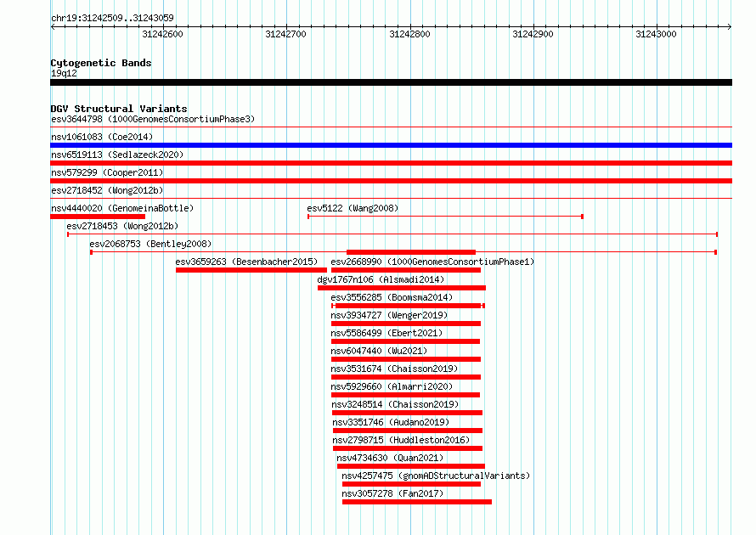Click the esv3556285 variant bar
The image size is (756, 535).
408,306
